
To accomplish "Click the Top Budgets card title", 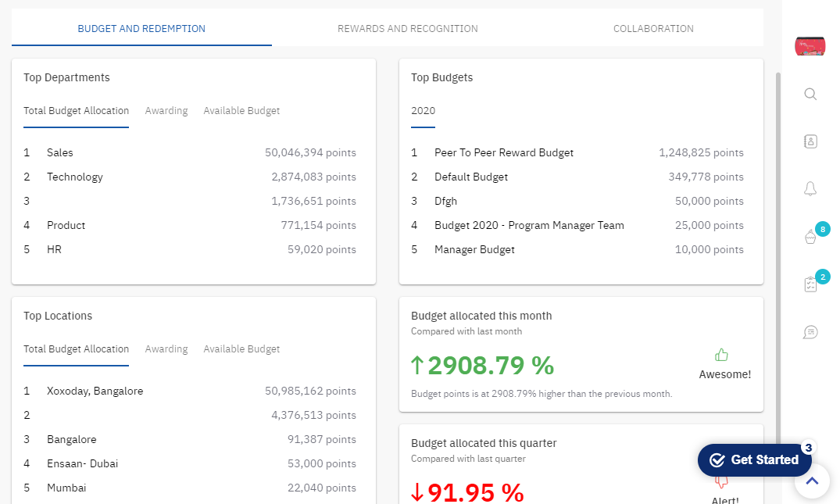I will tap(442, 77).
